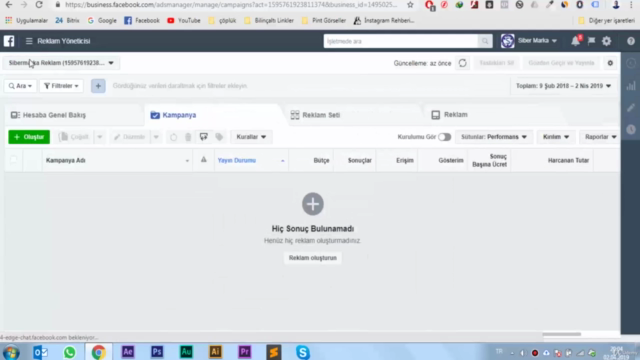
Task: Click the revert circular arrow icon
Action: (x=173, y=137)
